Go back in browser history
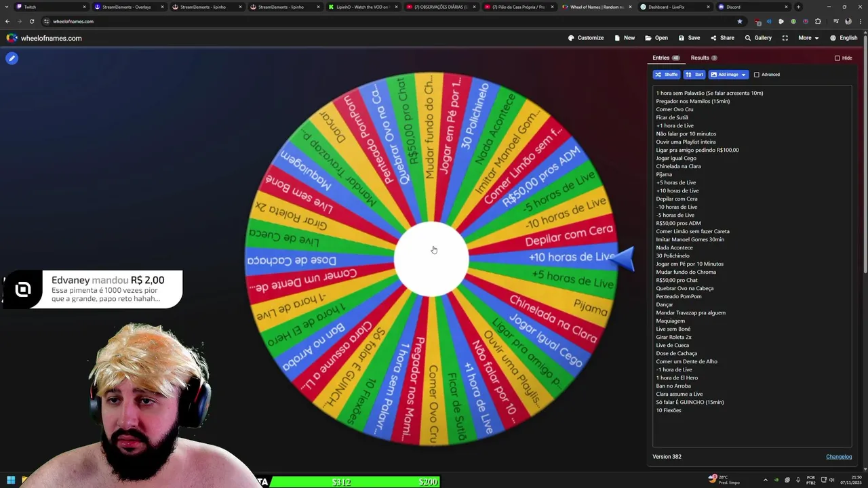The image size is (868, 488). coord(7,21)
